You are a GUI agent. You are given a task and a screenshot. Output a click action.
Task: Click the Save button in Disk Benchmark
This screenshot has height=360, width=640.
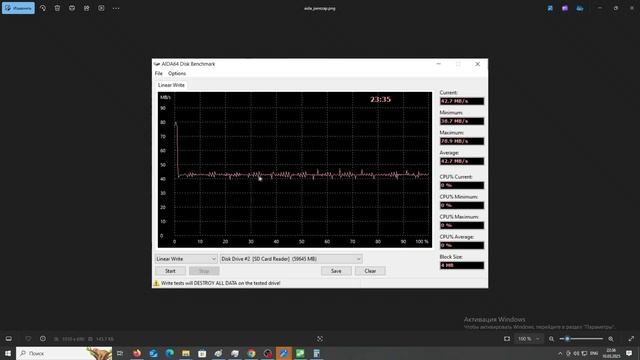336,271
